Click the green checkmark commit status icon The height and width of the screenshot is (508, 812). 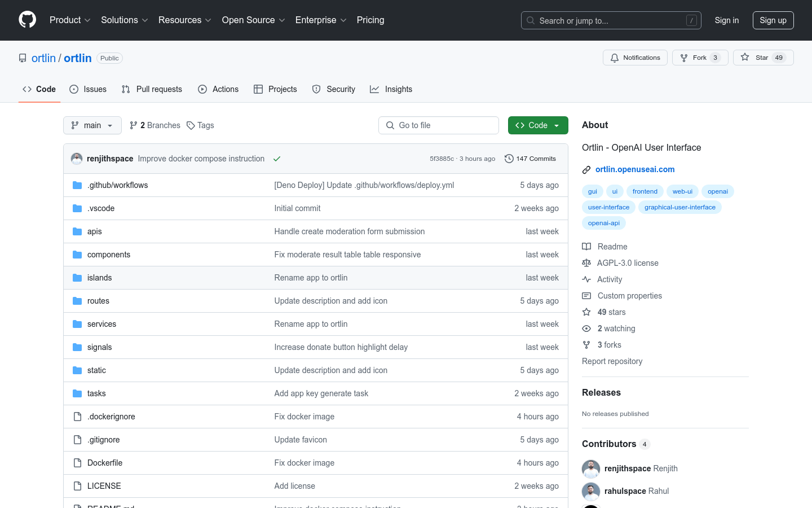point(277,159)
